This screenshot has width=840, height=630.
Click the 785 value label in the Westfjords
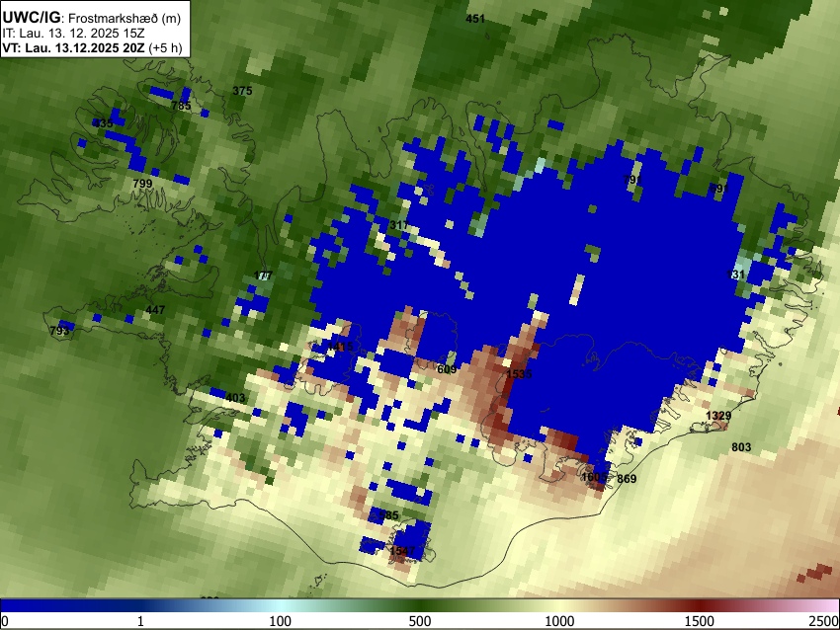[x=181, y=106]
